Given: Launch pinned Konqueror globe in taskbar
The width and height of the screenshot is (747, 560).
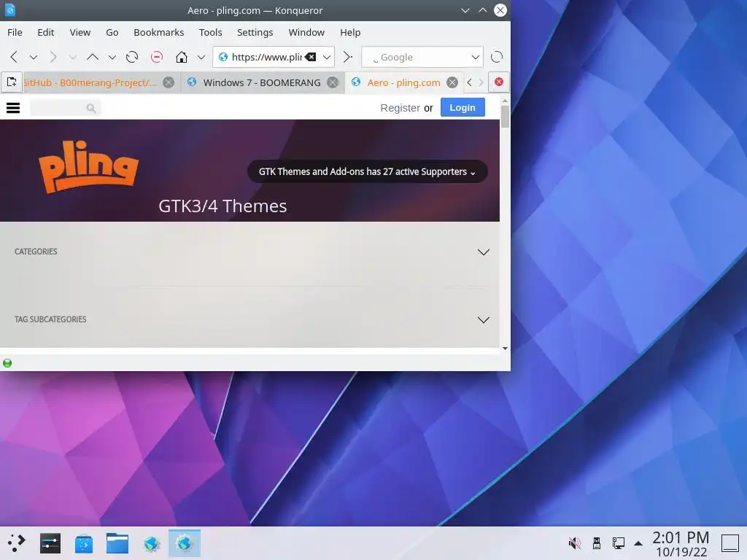Looking at the screenshot, I should [152, 543].
